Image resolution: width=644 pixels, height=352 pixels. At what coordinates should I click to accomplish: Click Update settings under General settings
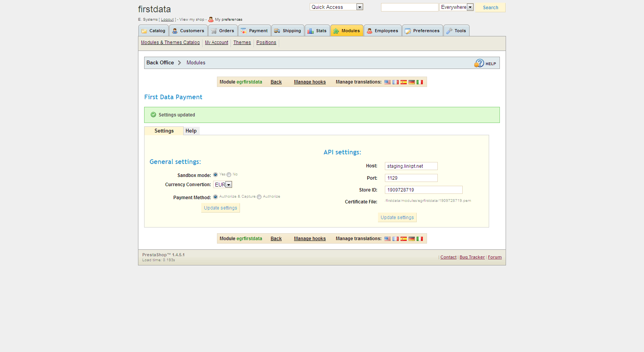coord(220,208)
